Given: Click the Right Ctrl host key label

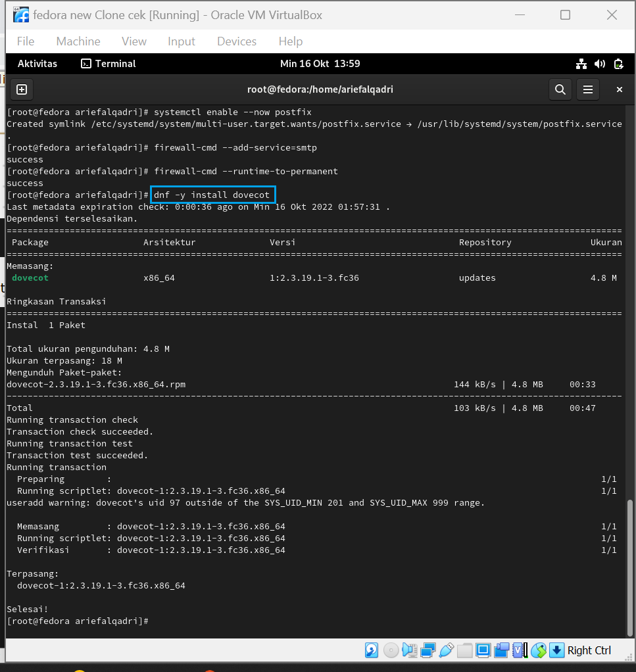Looking at the screenshot, I should pos(589,650).
